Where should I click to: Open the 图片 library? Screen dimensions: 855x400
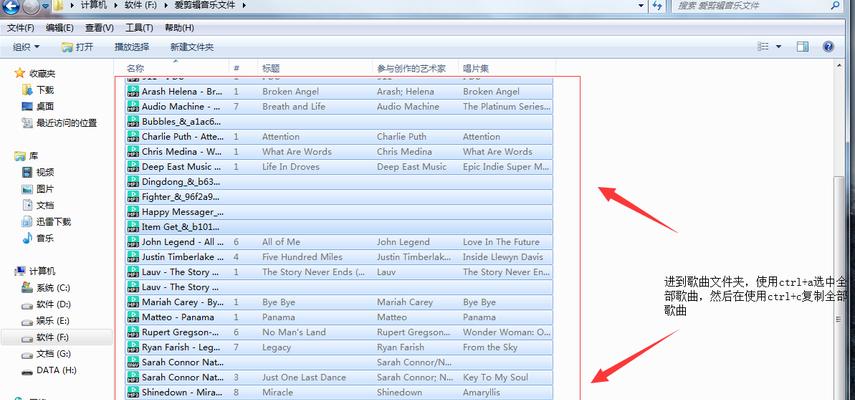(38, 189)
